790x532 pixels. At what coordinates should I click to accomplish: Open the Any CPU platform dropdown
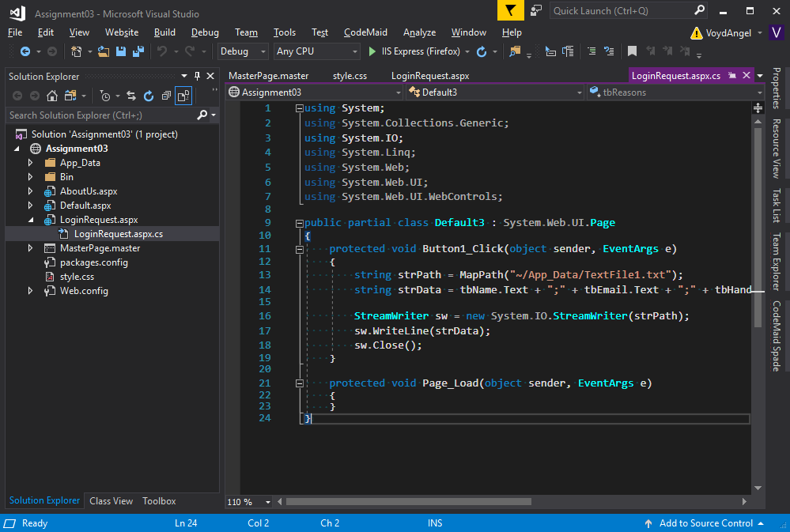pyautogui.click(x=353, y=52)
